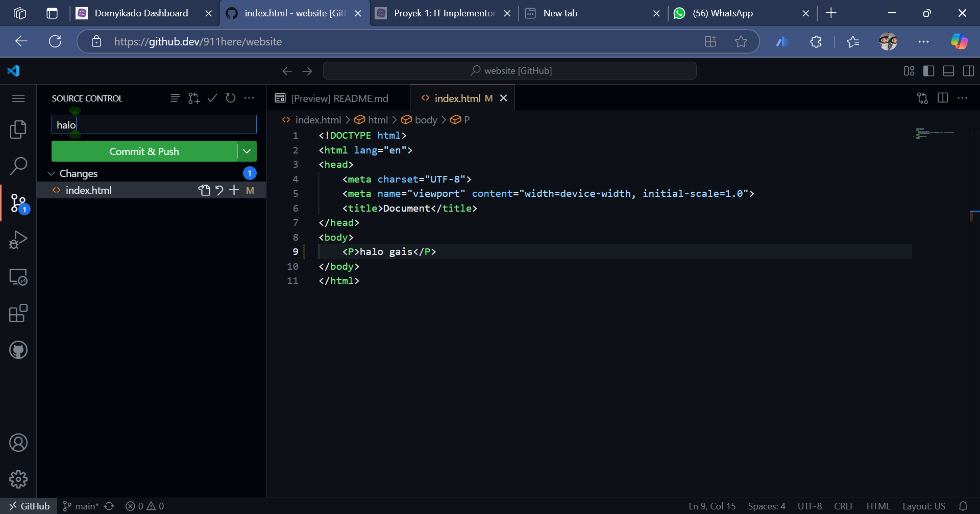Click the commit message input field
Screen dimensions: 980x514
click(x=154, y=125)
